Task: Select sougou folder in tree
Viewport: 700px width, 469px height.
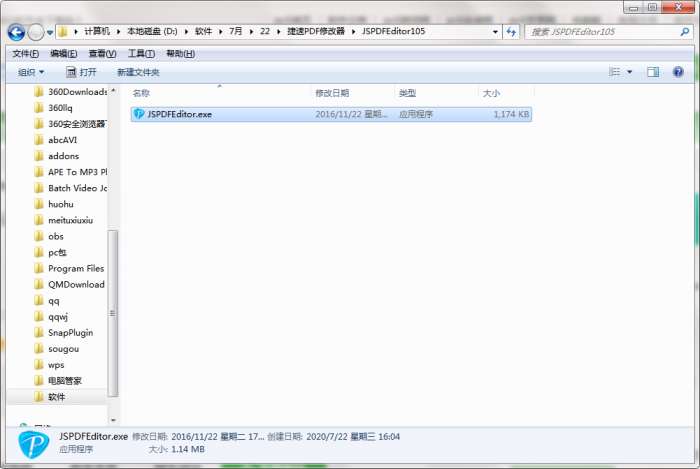Action: tap(57, 349)
